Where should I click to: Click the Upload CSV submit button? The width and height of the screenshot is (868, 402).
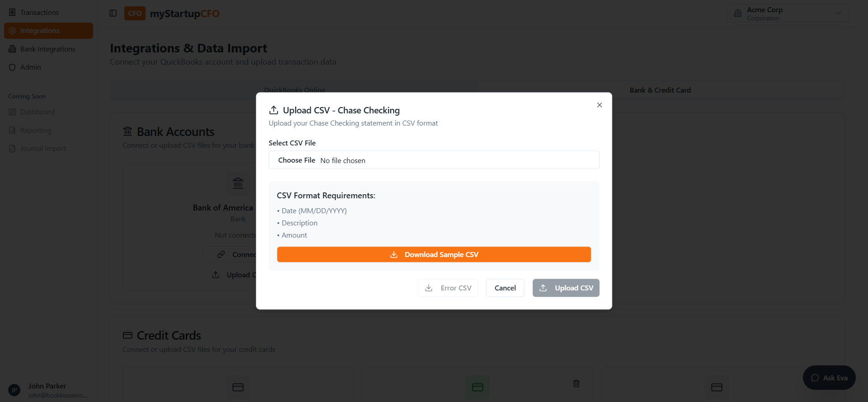point(566,288)
